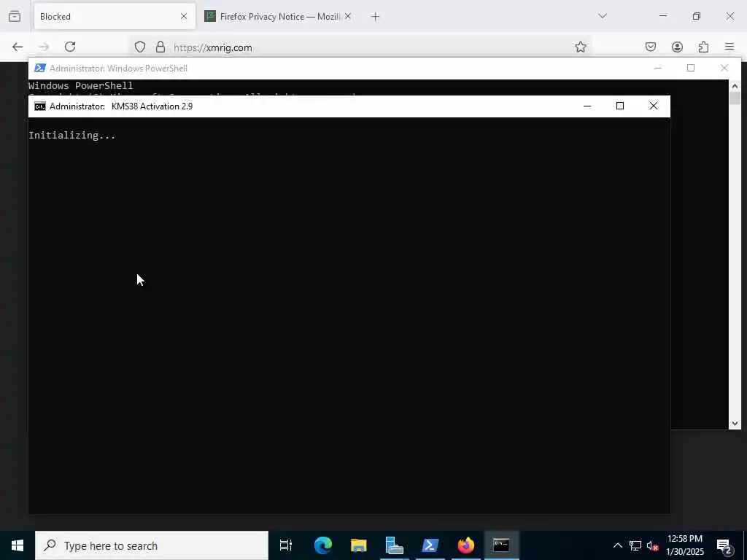Open the notification center icon
Viewport: 747px width, 560px height.
(x=724, y=545)
